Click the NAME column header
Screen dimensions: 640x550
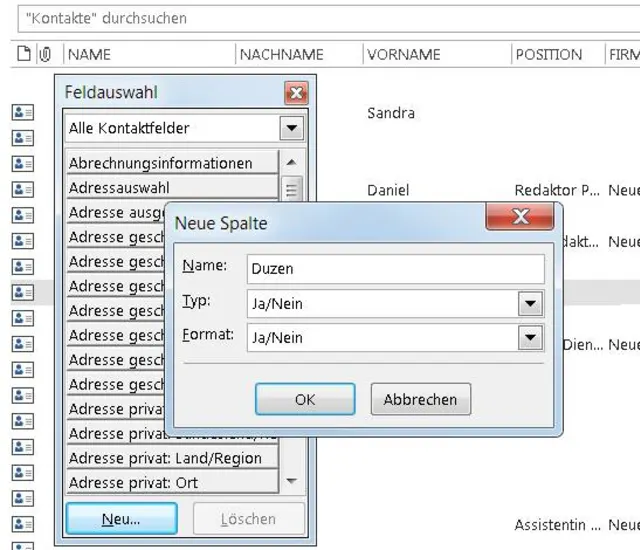point(149,54)
